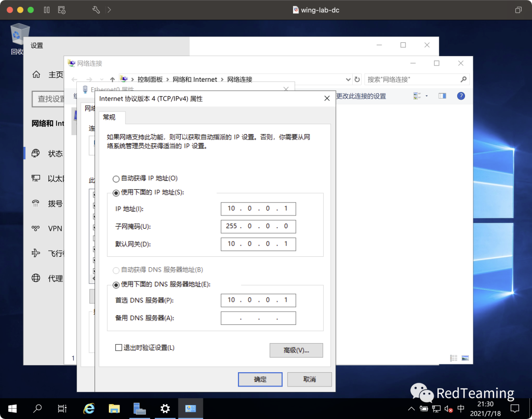Open 代理 proxy section in Settings
The height and width of the screenshot is (419, 532).
(x=47, y=279)
